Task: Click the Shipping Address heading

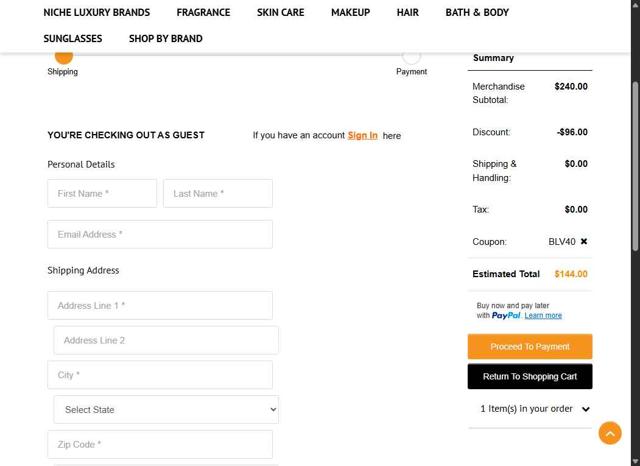Action: [83, 271]
